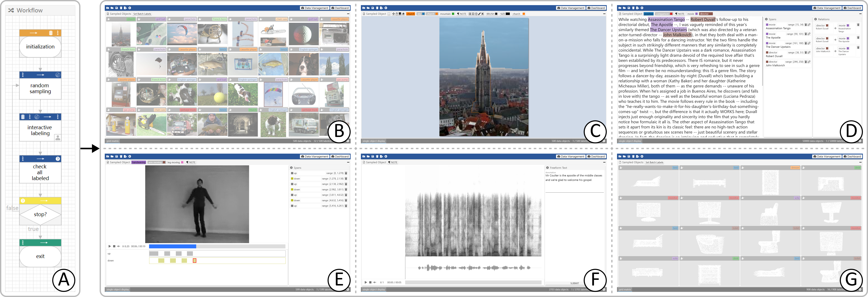Click trash icon on The Apostle span row
This screenshot has width=868, height=297.
click(806, 34)
